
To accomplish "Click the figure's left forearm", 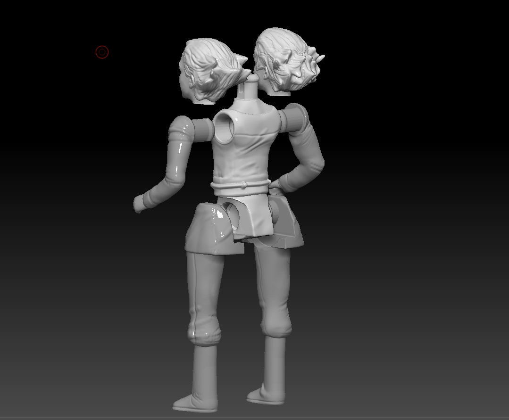I will (x=160, y=189).
